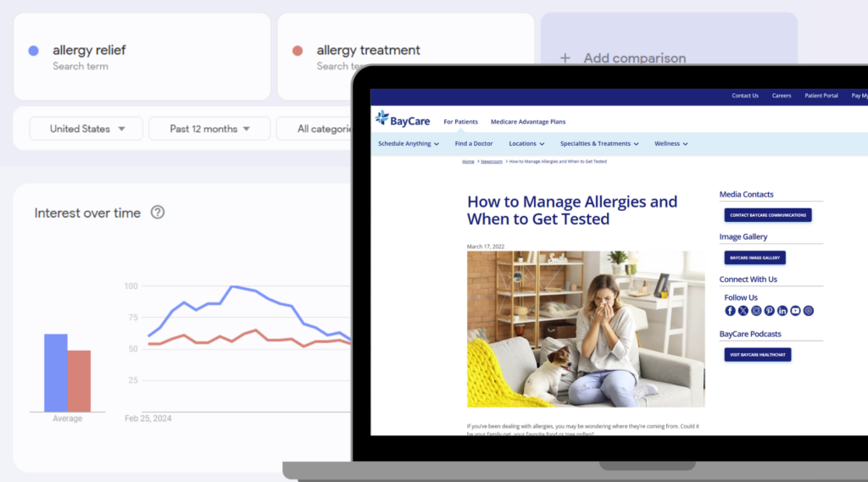
Task: Click Newsroom breadcrumb link
Action: coord(492,162)
